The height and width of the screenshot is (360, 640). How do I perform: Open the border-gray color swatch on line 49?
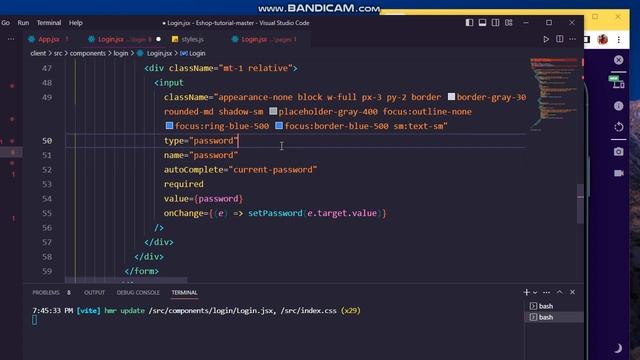click(x=451, y=97)
